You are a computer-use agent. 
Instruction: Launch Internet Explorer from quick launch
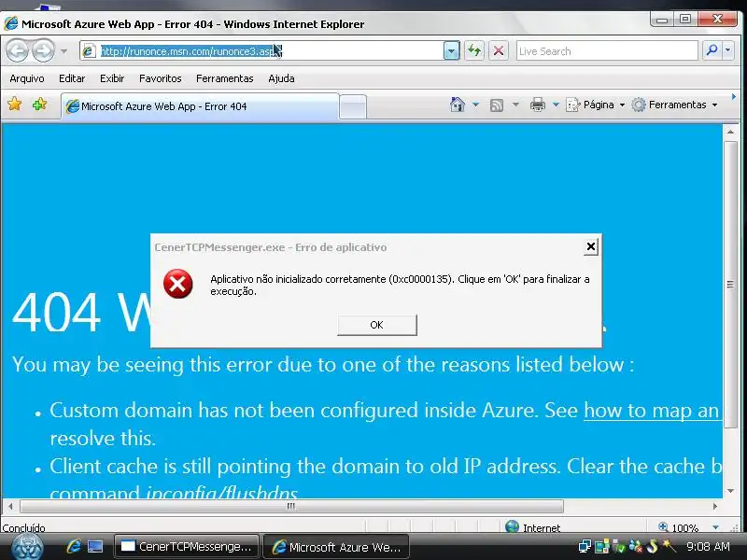(x=74, y=547)
